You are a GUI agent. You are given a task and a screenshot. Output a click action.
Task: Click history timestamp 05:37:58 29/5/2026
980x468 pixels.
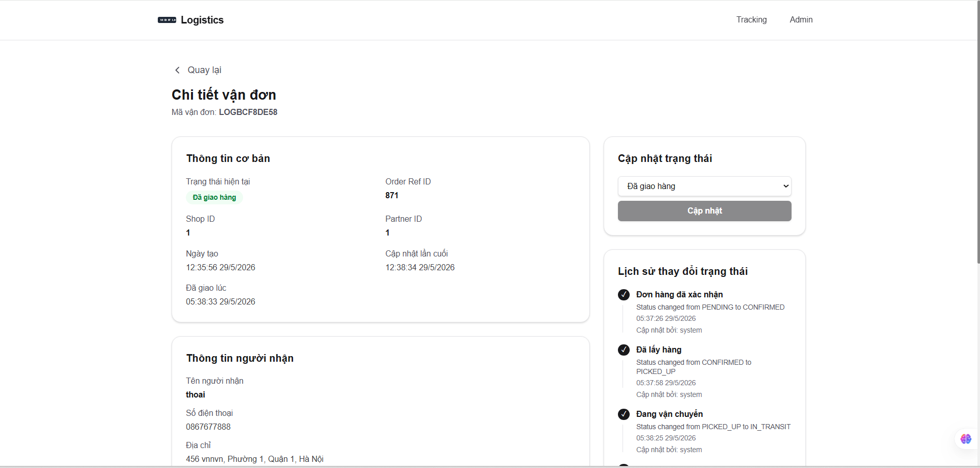pos(666,383)
